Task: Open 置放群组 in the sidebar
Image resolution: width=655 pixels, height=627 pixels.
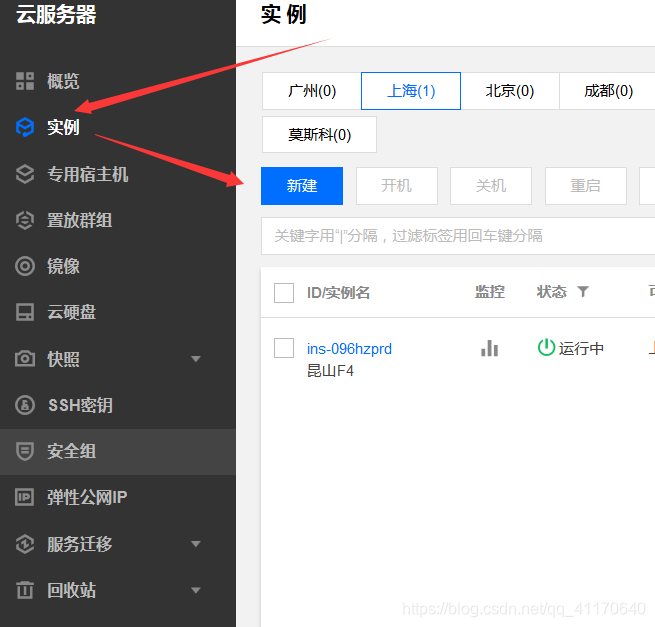Action: pos(79,220)
